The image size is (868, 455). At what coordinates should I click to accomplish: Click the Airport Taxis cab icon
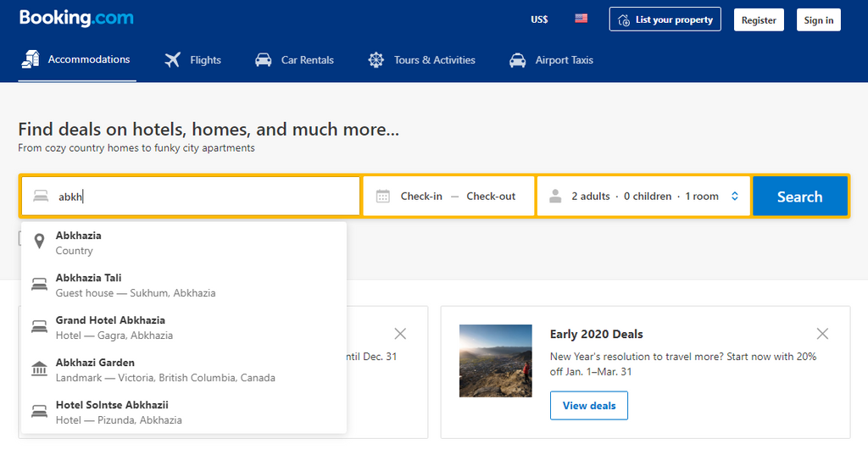(x=517, y=60)
